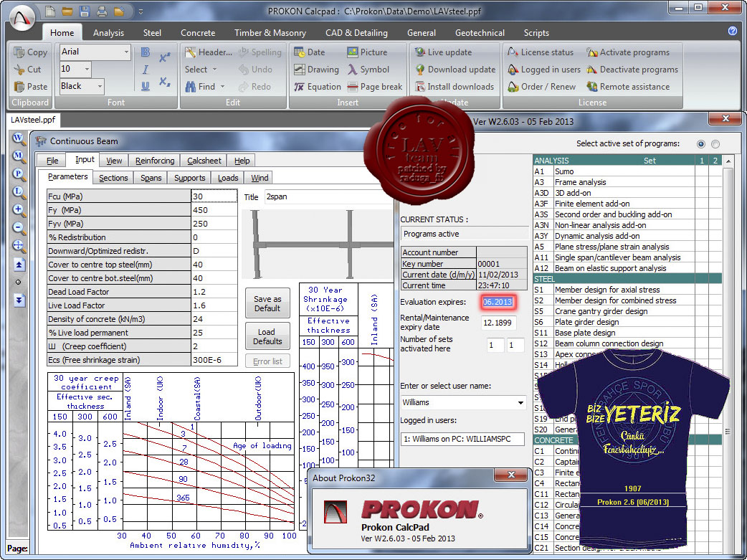This screenshot has height=560, width=747.
Task: Toggle Underline formatting
Action: pyautogui.click(x=146, y=86)
